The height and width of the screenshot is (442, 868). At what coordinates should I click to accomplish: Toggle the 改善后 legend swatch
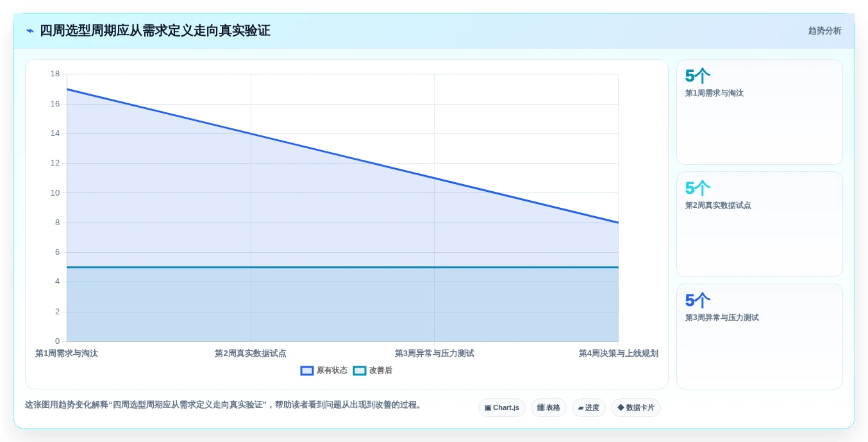[x=360, y=371]
